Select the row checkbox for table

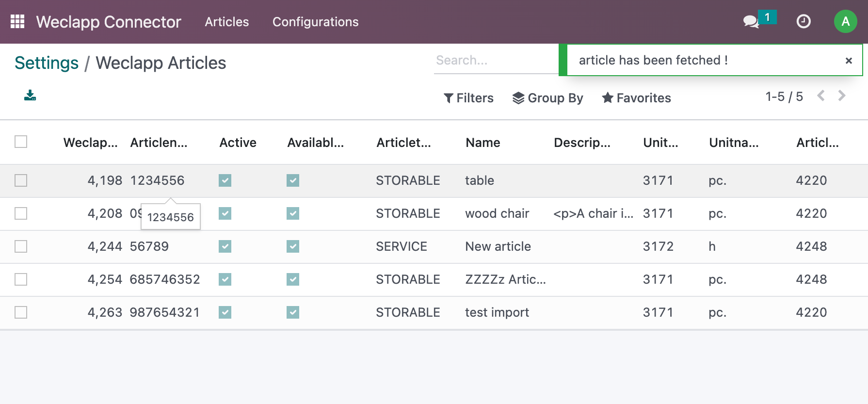coord(21,180)
